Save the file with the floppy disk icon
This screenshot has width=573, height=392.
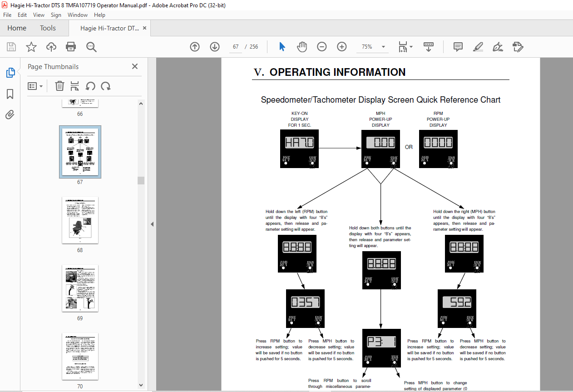[x=11, y=47]
